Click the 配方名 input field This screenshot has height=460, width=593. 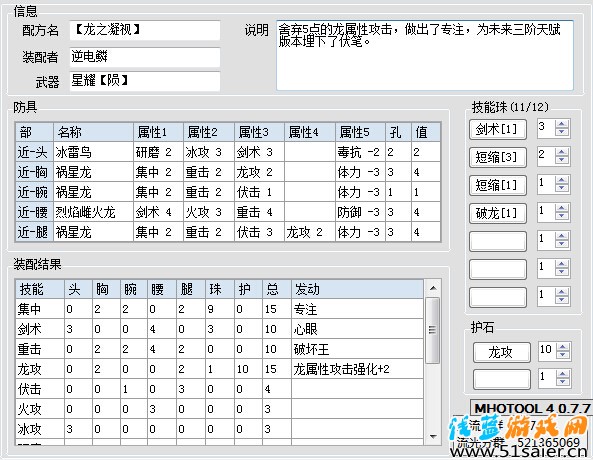[x=144, y=30]
